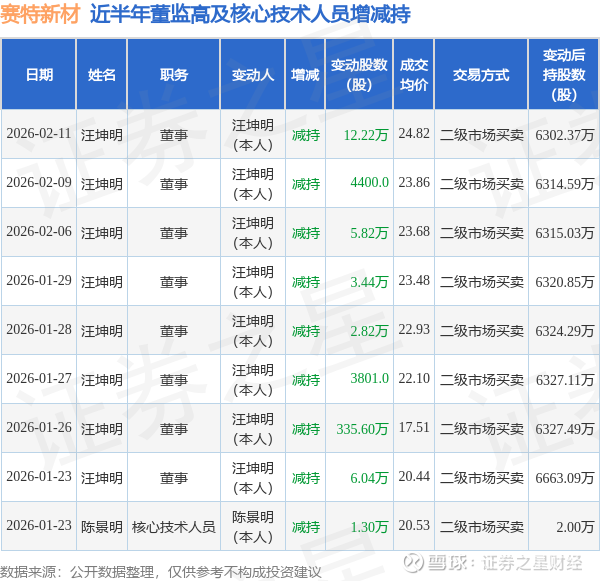This screenshot has height=581, width=600.
Task: Select the 职务 column header
Action: 174,74
